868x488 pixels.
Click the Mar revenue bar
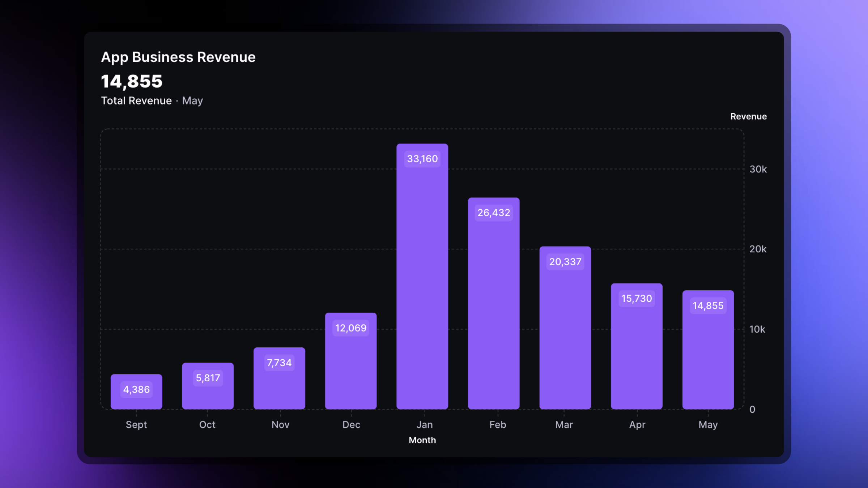click(565, 328)
